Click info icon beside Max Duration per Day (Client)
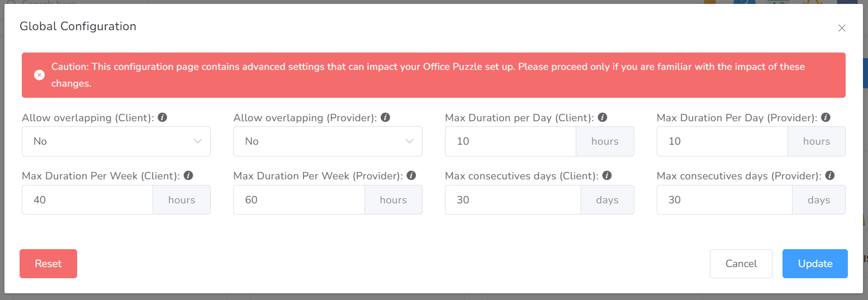The image size is (868, 300). [x=602, y=118]
